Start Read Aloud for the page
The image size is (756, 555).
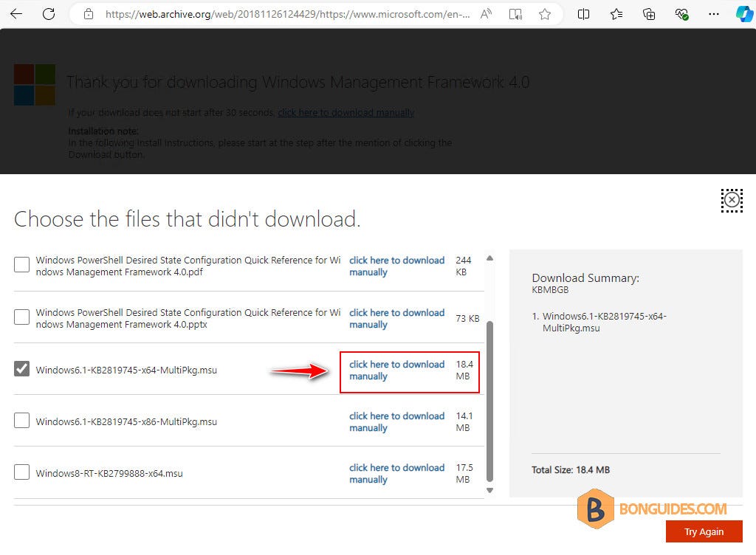[485, 13]
